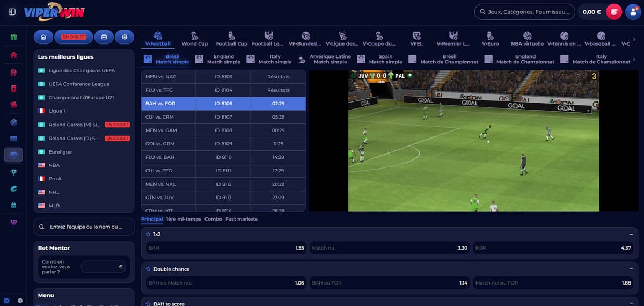
Task: Bet BAH ou Match nul 1.06
Action: (x=226, y=283)
